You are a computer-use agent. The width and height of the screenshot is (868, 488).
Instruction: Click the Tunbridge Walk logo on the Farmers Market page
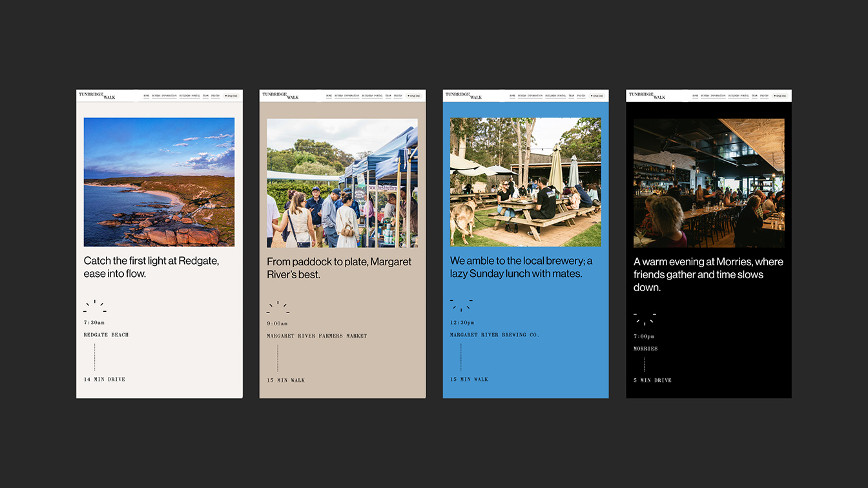280,96
